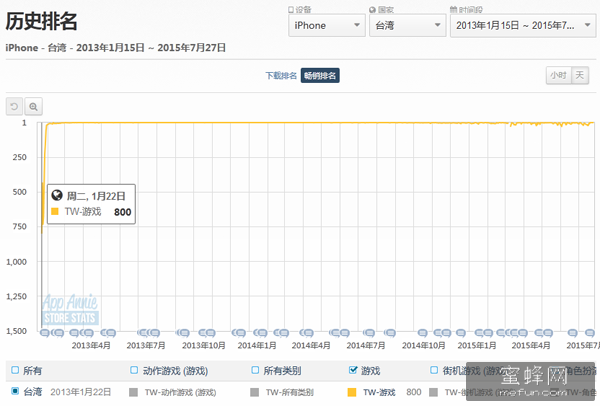Image resolution: width=600 pixels, height=406 pixels.
Task: Select the 畅销排名 tab
Action: pyautogui.click(x=321, y=75)
